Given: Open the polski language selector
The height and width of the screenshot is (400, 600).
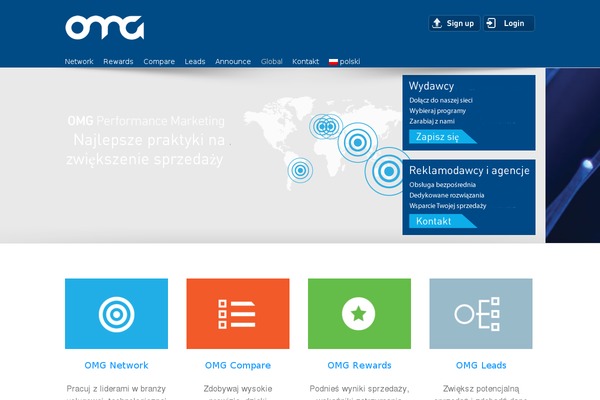Looking at the screenshot, I should (x=344, y=62).
